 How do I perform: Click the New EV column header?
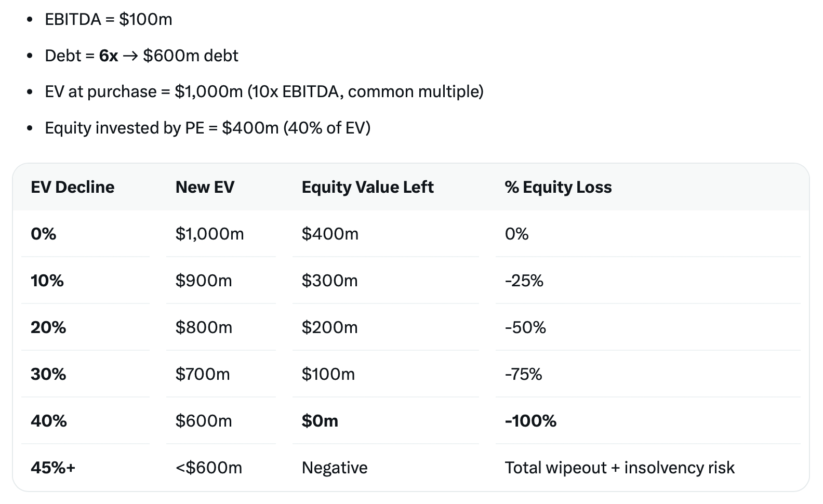[205, 187]
